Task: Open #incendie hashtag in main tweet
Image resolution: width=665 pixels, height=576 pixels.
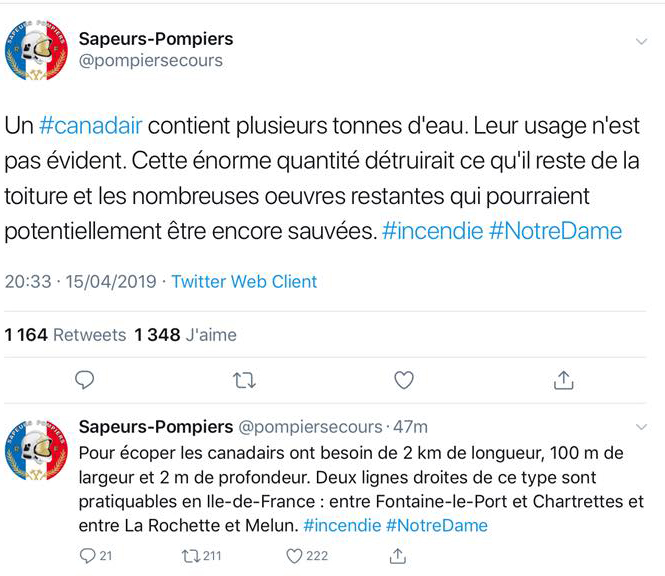Action: pyautogui.click(x=432, y=231)
